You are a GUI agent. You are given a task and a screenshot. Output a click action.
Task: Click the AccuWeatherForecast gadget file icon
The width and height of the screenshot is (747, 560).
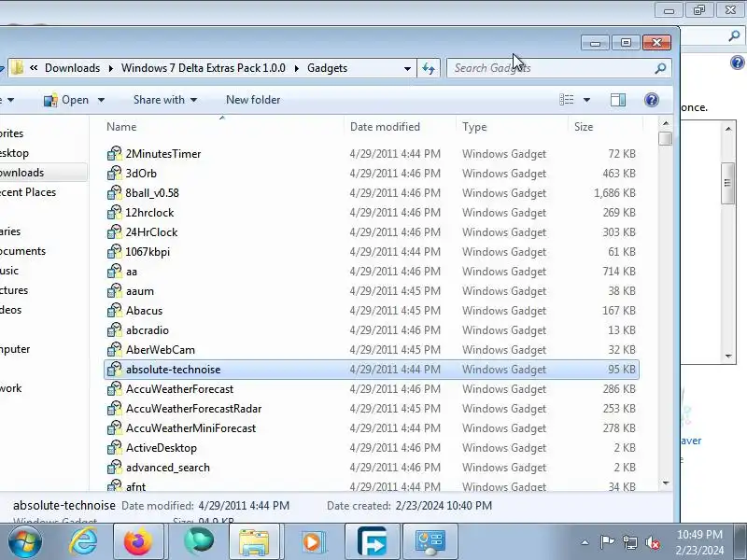click(114, 388)
